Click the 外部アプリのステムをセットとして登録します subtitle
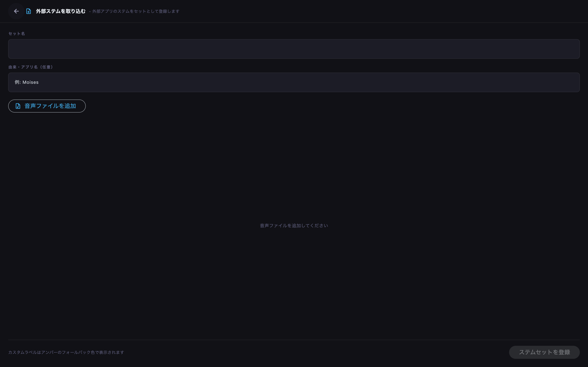Image resolution: width=588 pixels, height=367 pixels. [x=136, y=11]
